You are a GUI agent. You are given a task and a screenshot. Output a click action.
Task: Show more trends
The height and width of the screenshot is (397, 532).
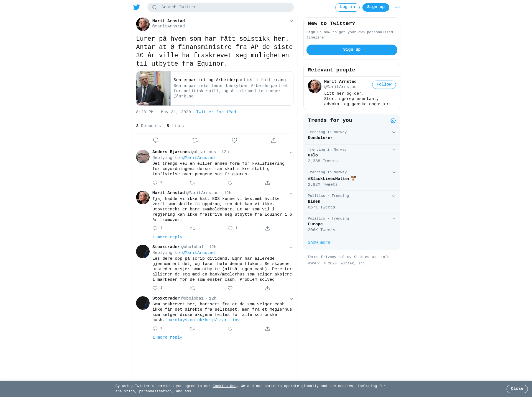pos(319,243)
